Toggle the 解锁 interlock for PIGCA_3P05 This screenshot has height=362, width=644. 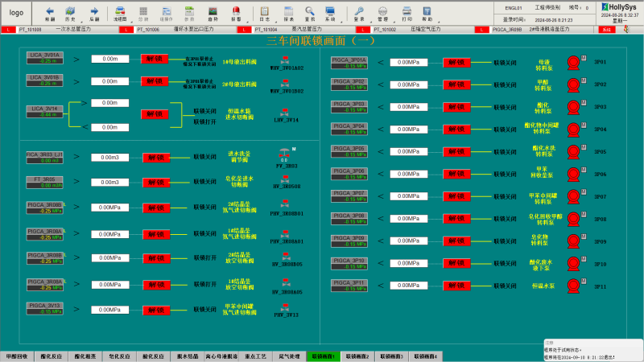[x=456, y=152]
